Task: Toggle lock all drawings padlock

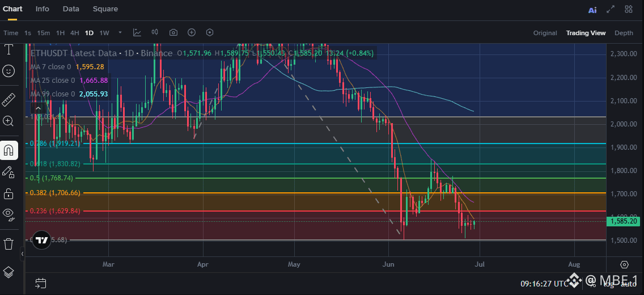Action: (9, 193)
